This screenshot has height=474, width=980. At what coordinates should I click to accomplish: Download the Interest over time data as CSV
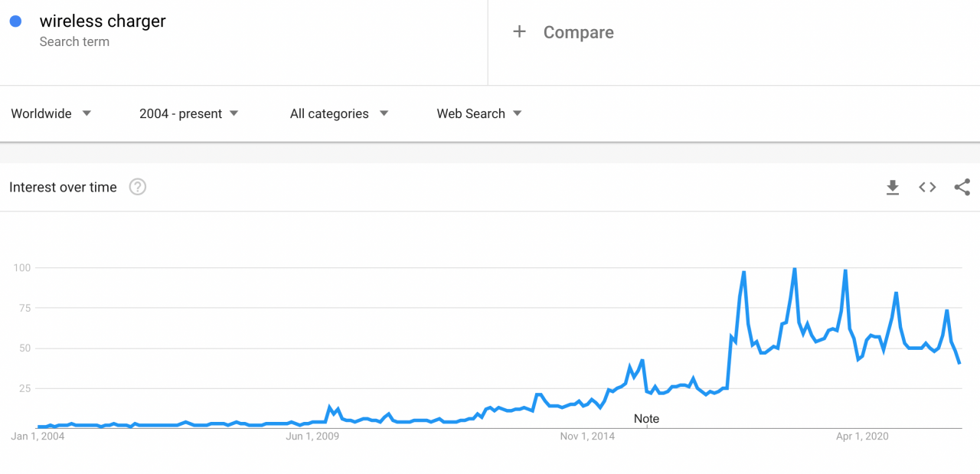893,188
